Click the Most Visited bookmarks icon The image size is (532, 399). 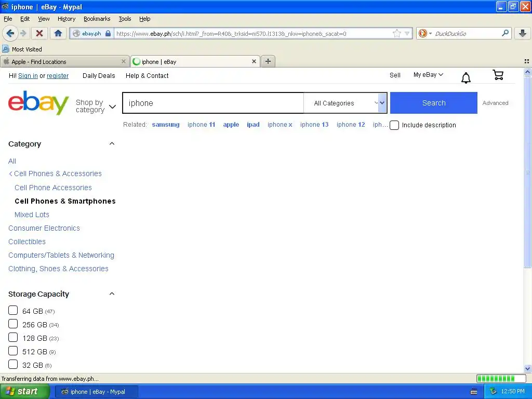click(x=6, y=49)
